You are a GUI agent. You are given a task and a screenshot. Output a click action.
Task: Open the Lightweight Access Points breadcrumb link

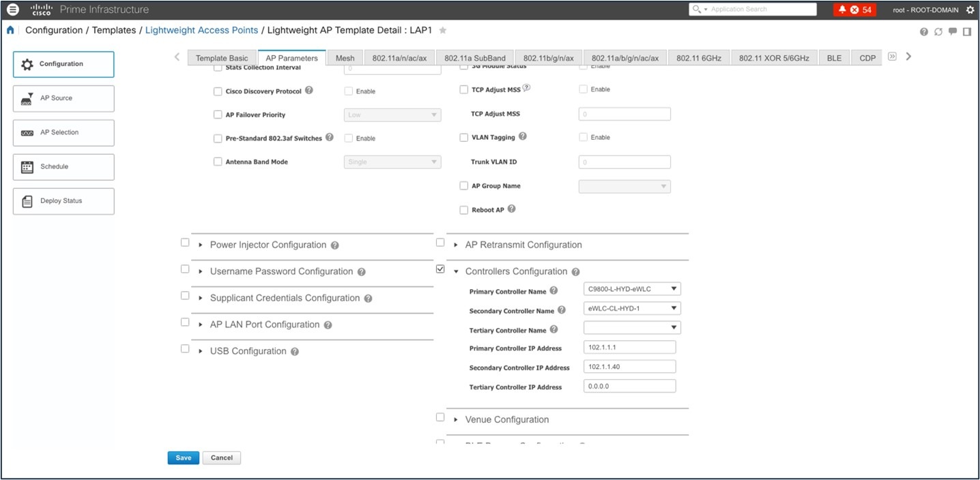click(201, 30)
